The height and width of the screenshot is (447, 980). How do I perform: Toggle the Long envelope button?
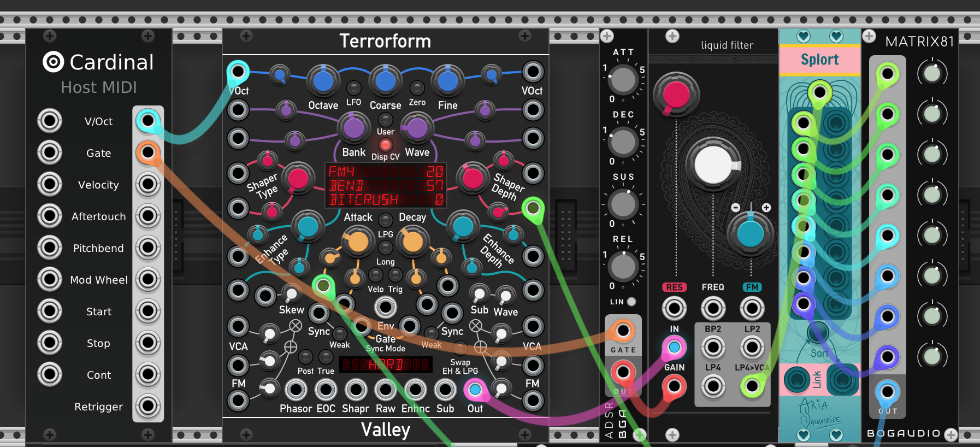(x=386, y=248)
